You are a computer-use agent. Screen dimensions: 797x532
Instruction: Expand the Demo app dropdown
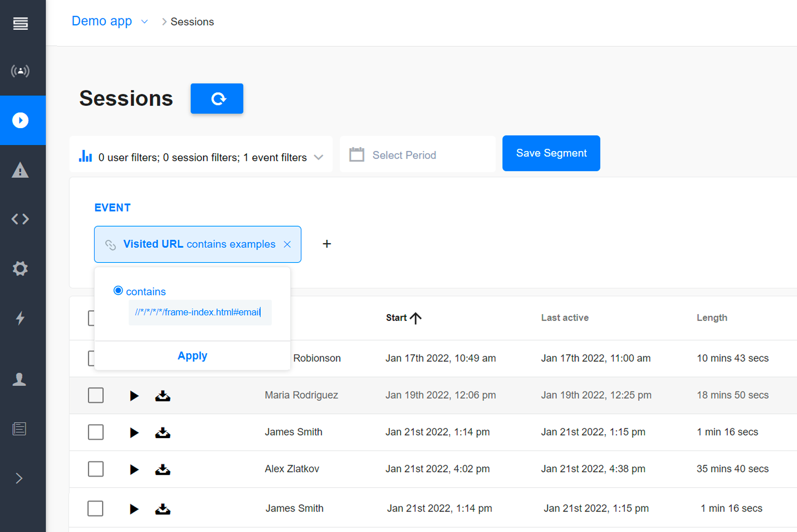(x=145, y=22)
